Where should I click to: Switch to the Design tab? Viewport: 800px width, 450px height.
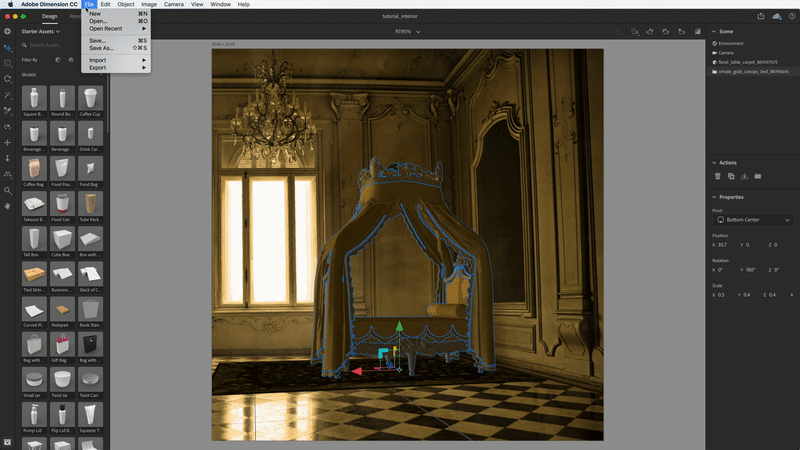point(50,16)
